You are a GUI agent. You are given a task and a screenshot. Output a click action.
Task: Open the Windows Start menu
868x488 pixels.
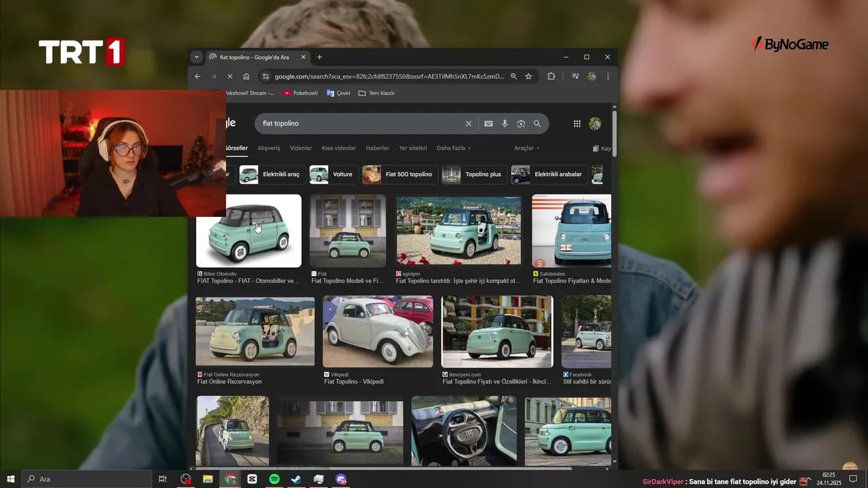point(10,479)
